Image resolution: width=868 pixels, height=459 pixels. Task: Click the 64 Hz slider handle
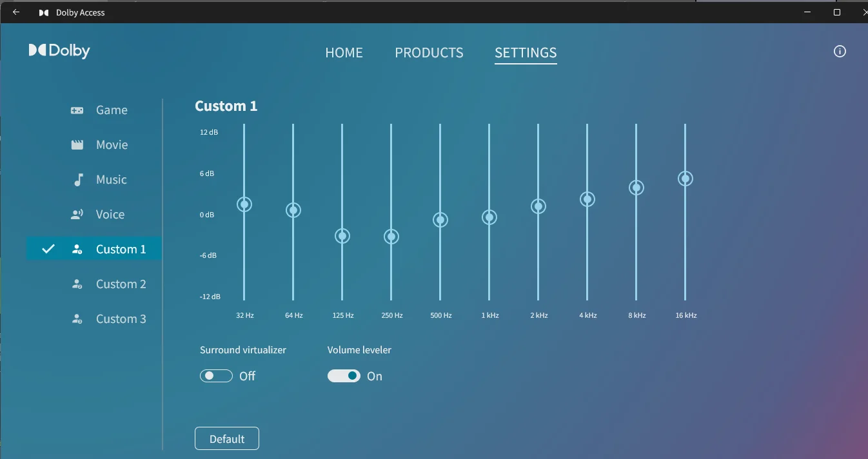293,210
